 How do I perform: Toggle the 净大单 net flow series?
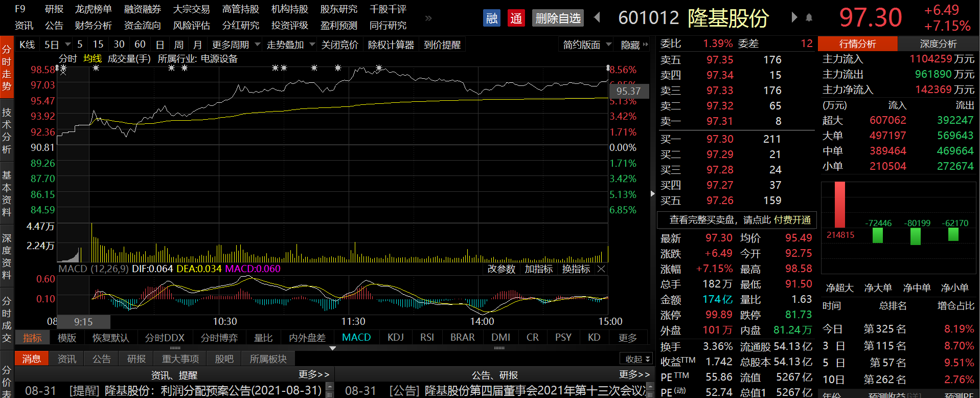coord(878,288)
